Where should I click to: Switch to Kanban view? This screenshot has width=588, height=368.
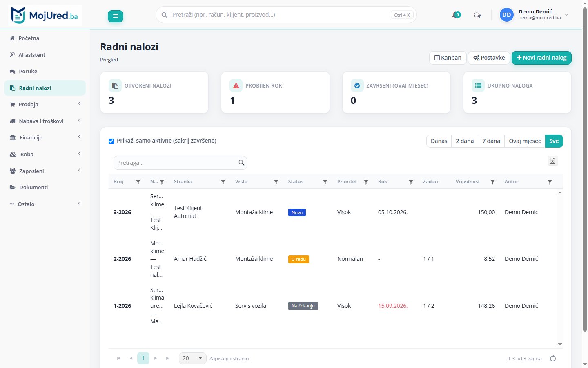(448, 58)
